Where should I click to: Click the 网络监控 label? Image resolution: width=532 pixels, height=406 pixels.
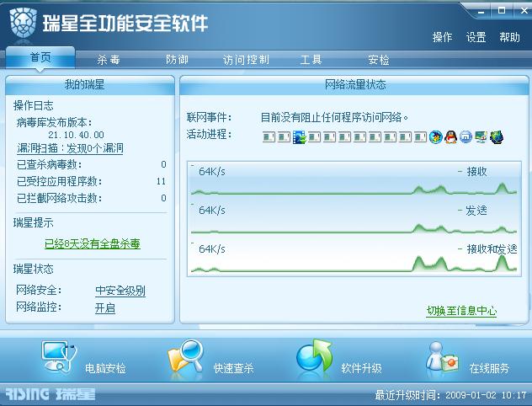39,307
